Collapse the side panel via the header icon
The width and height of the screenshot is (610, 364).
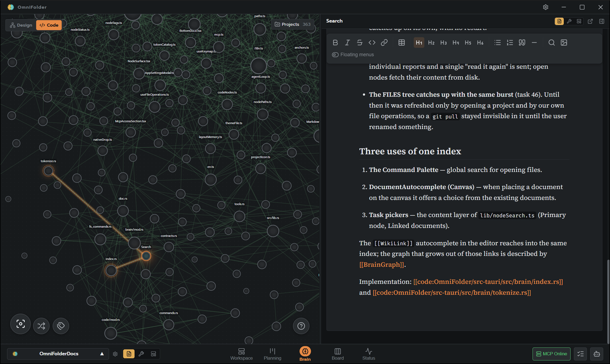tap(601, 21)
